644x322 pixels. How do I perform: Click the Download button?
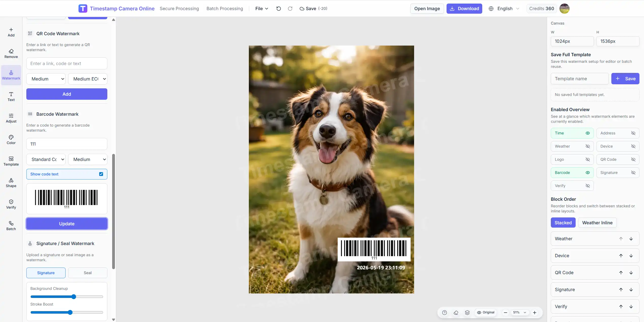464,9
